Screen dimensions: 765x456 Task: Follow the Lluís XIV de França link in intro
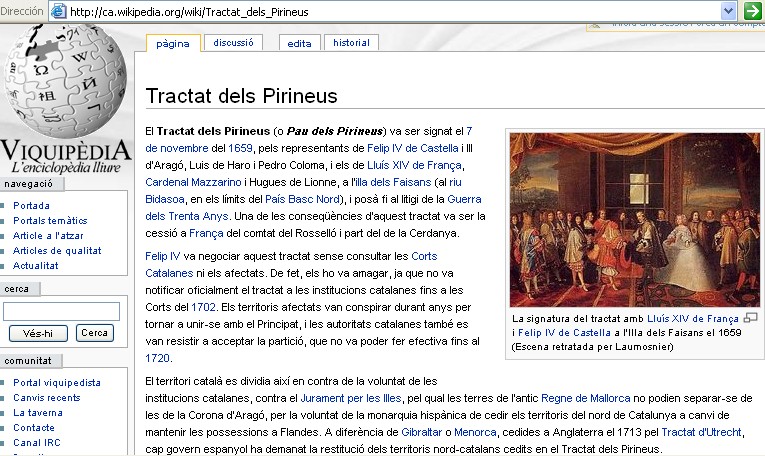[x=414, y=165]
